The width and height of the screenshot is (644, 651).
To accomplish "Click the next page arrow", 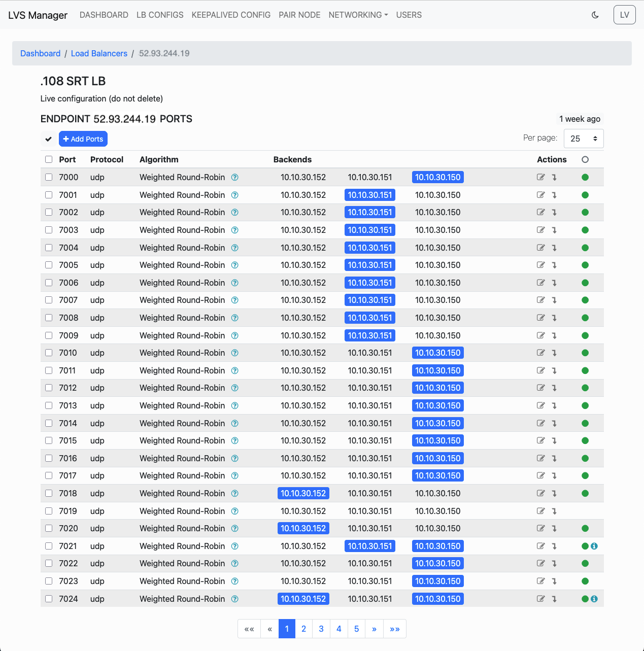I will pos(374,629).
